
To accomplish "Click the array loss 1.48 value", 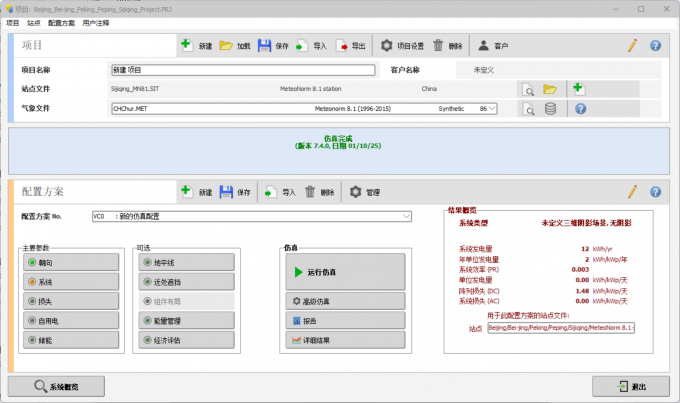I will coord(582,291).
